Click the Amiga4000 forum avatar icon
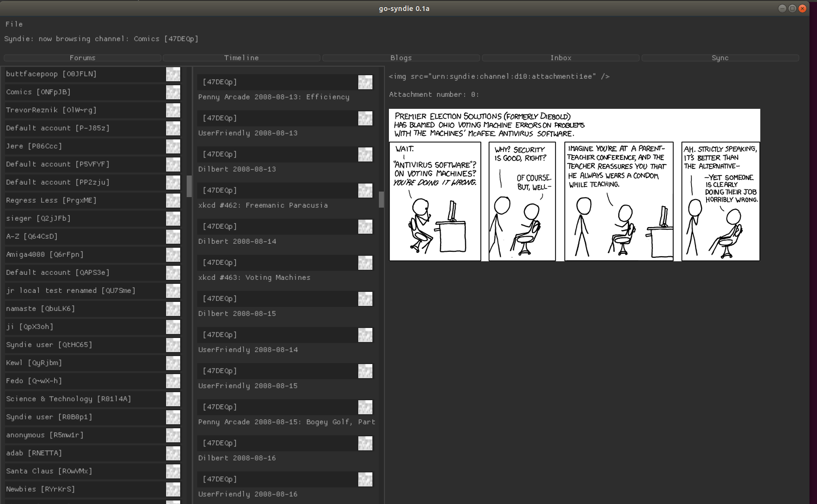Viewport: 817px width, 504px height. click(x=173, y=255)
